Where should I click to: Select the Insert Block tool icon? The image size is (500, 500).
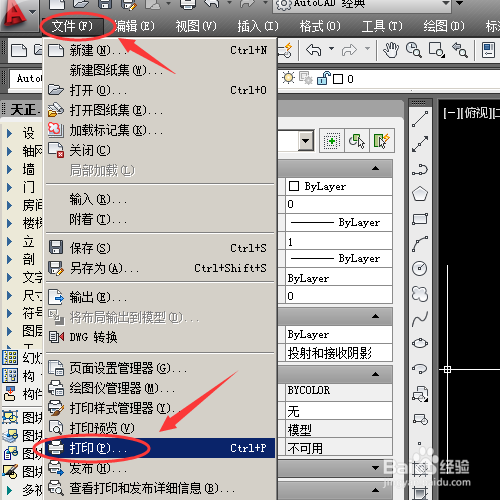tap(420, 393)
